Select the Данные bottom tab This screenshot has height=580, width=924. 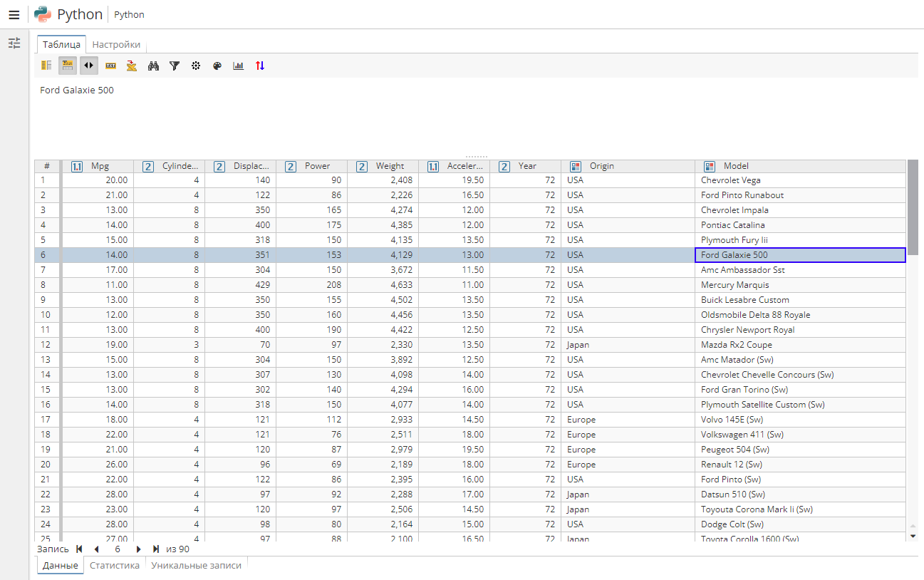[x=60, y=565]
